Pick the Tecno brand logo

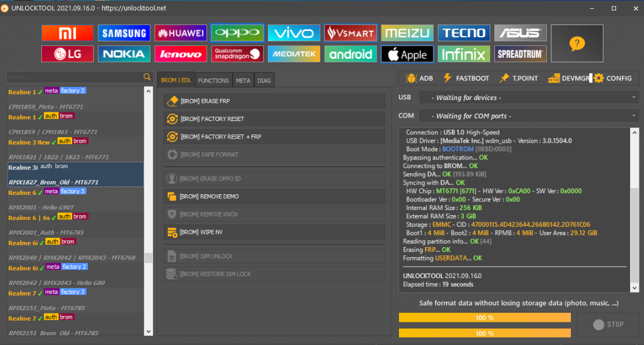coord(463,33)
